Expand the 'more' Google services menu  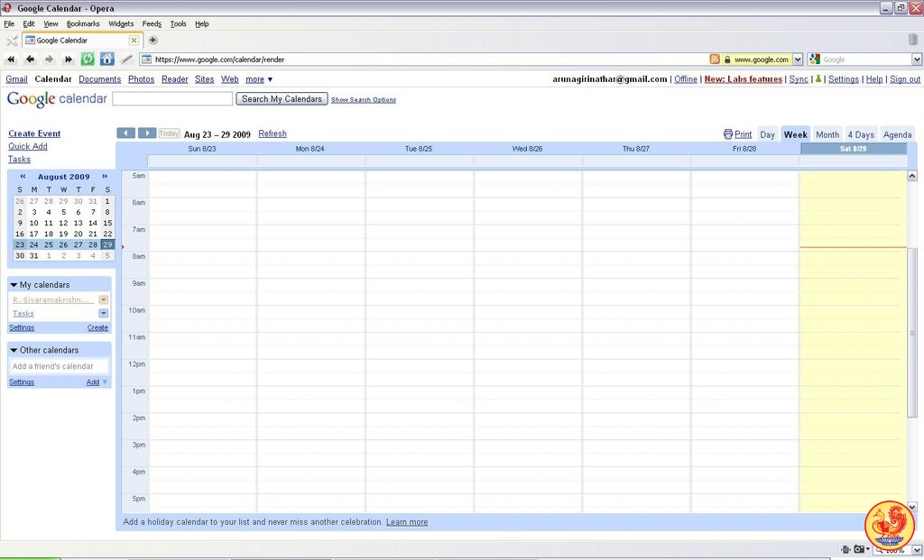(259, 79)
